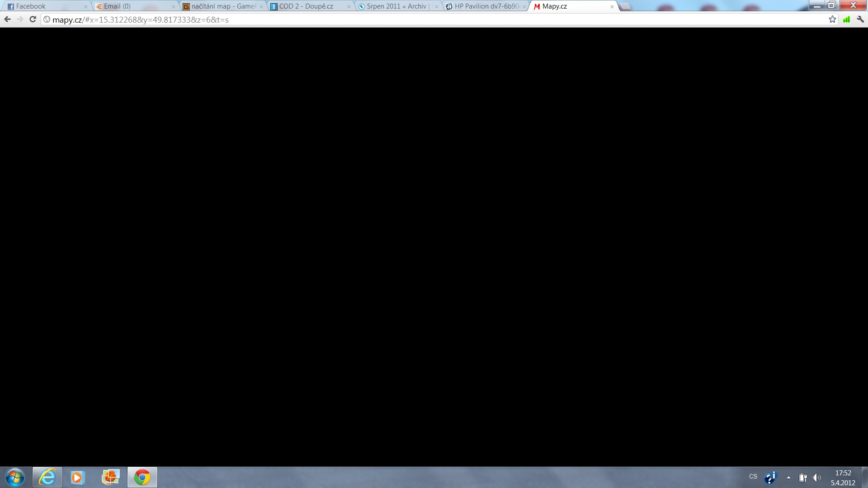Image resolution: width=868 pixels, height=488 pixels.
Task: Open the green signal bars extension icon
Action: click(x=846, y=19)
